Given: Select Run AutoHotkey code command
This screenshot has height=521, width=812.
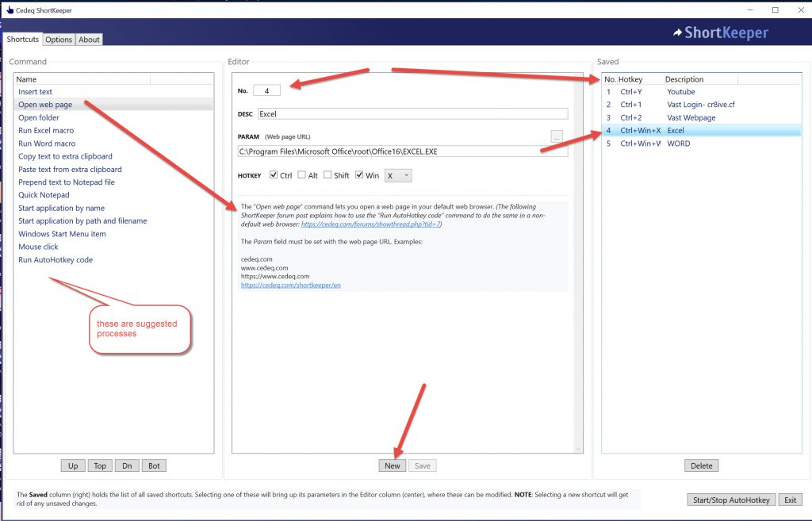Looking at the screenshot, I should pos(56,260).
